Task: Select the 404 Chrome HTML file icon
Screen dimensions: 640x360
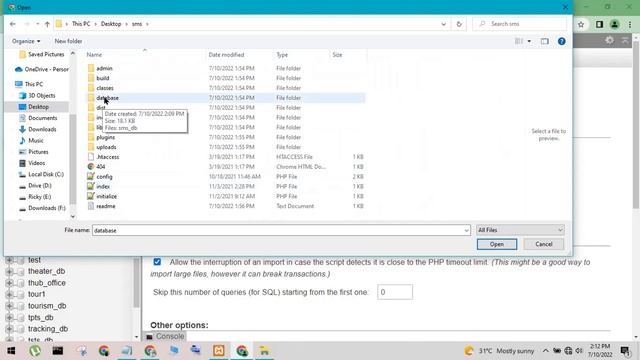Action: [x=91, y=167]
